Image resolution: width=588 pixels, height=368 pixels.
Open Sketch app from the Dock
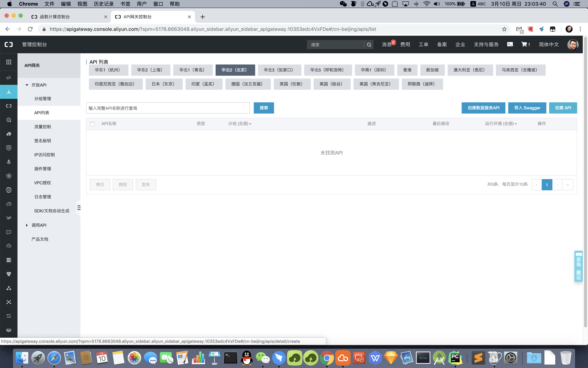coord(391,358)
